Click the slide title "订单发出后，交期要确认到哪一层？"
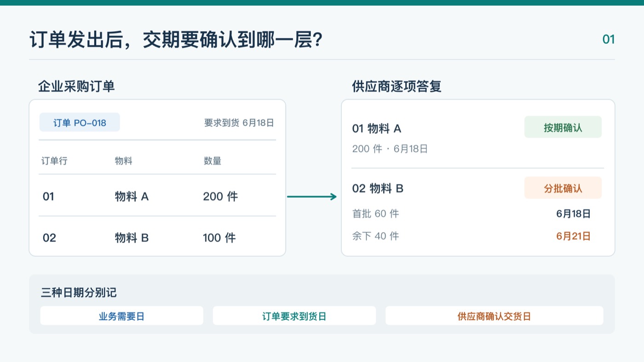 [175, 40]
